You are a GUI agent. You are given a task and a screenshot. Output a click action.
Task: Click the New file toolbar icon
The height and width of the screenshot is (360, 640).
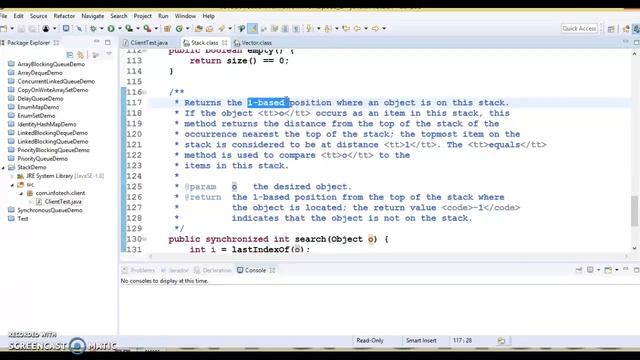click(x=3, y=29)
